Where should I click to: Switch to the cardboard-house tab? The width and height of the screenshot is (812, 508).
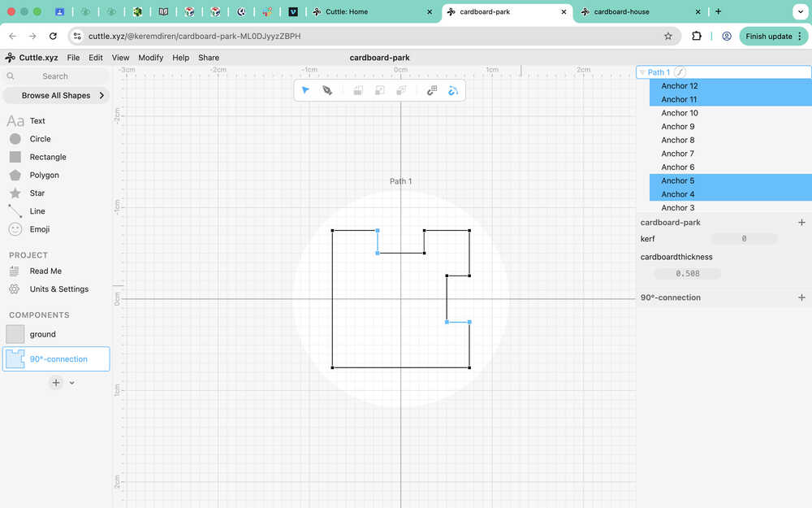(x=641, y=11)
